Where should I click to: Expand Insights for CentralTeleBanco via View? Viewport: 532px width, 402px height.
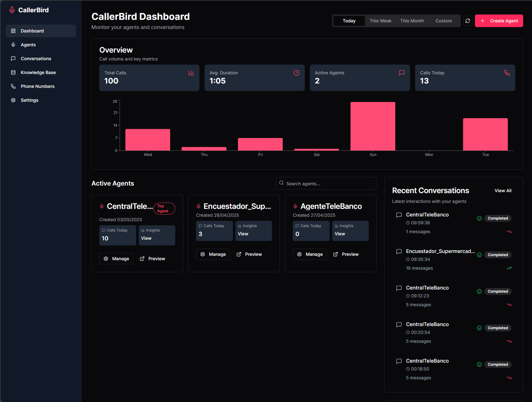[146, 238]
